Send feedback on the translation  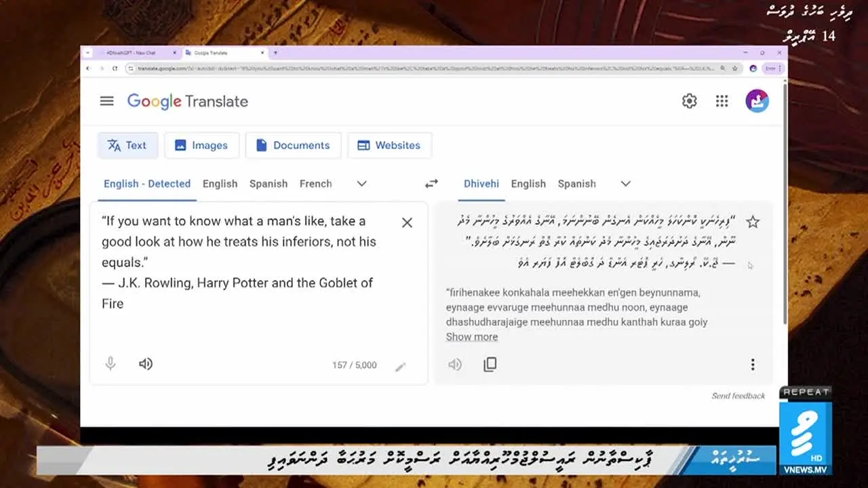coord(738,396)
